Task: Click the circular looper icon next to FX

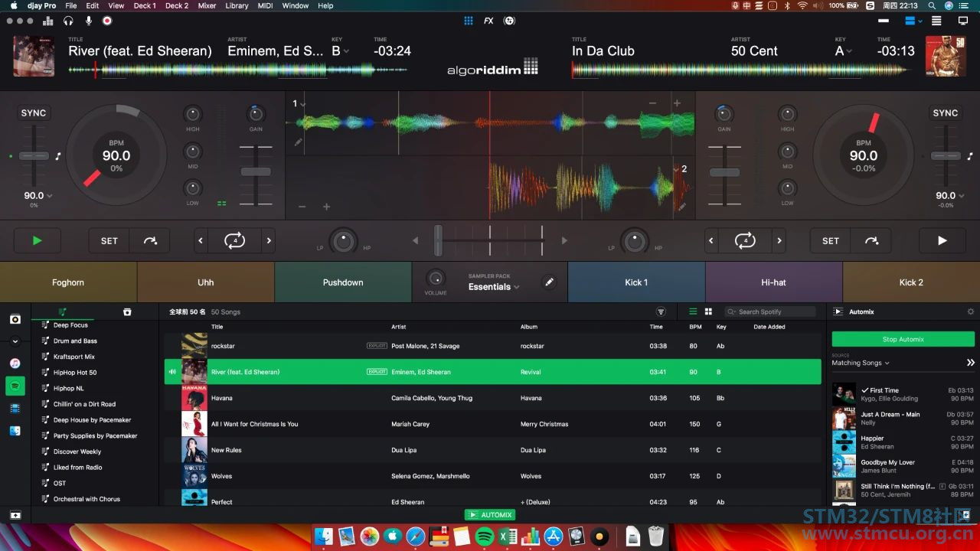Action: point(509,21)
